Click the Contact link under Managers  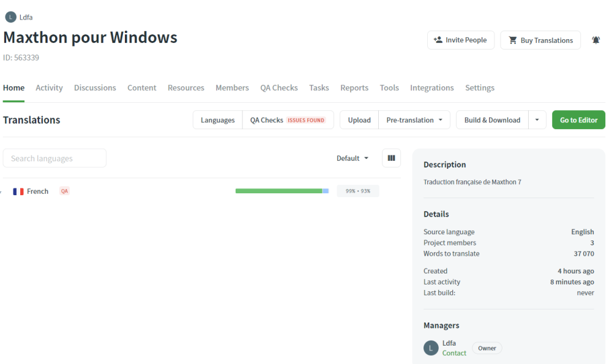pyautogui.click(x=454, y=353)
